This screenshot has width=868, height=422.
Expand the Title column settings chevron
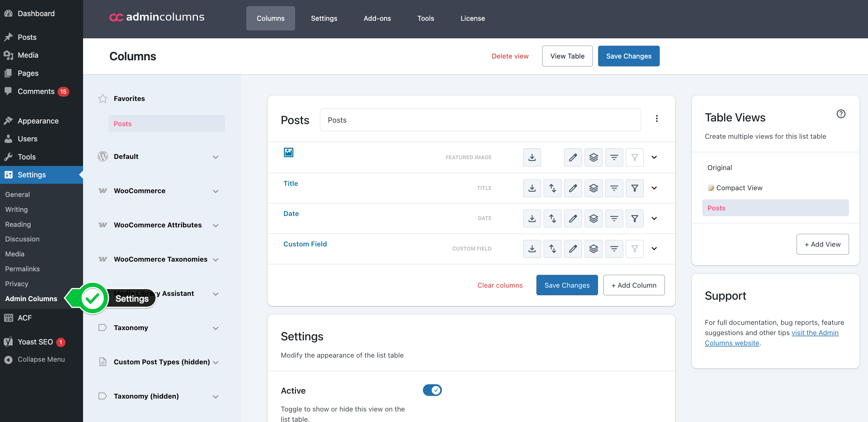[x=654, y=188]
